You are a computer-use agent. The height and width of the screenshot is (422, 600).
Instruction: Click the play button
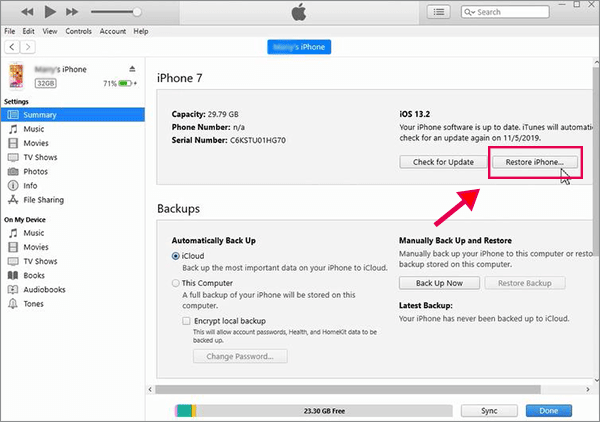point(50,12)
